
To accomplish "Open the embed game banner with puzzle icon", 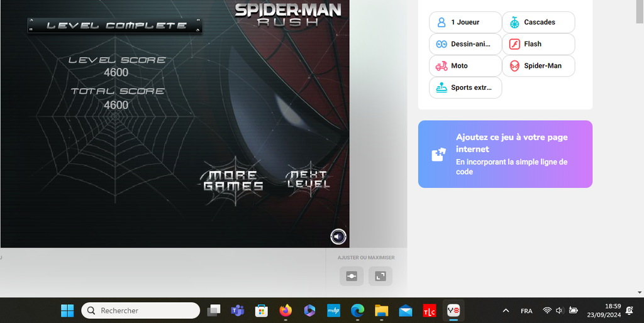I will click(x=505, y=154).
